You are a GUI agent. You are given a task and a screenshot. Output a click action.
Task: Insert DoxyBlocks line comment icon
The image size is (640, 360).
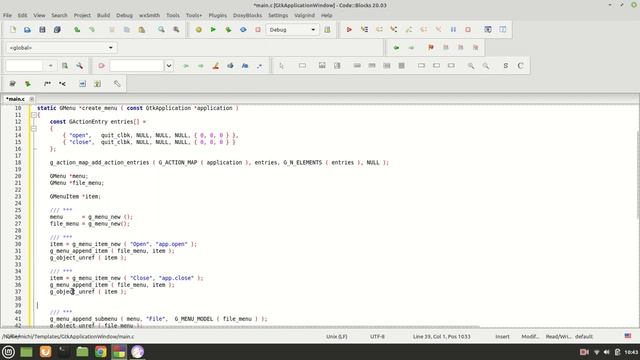pos(62,84)
